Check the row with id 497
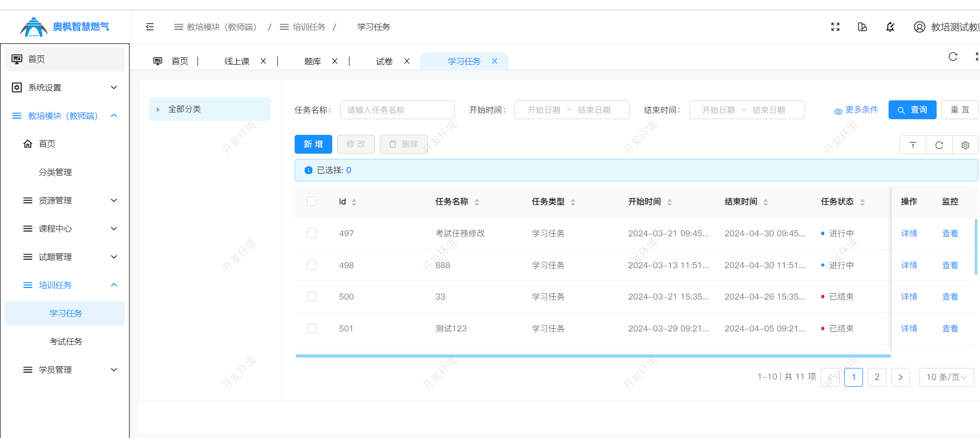 312,233
